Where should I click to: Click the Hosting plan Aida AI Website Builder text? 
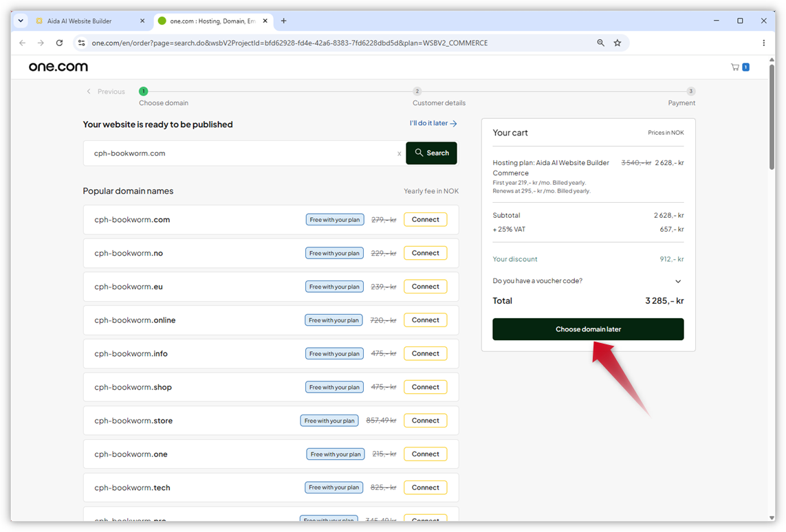pos(551,168)
